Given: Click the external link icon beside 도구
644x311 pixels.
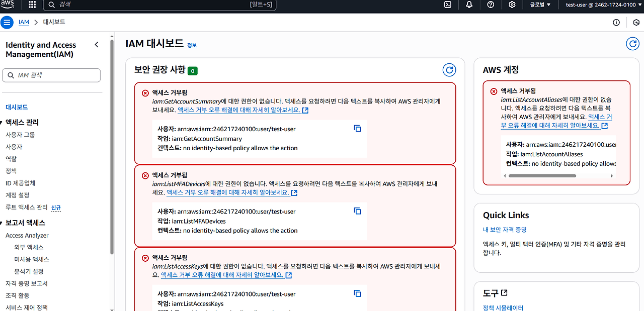Looking at the screenshot, I should tap(504, 293).
